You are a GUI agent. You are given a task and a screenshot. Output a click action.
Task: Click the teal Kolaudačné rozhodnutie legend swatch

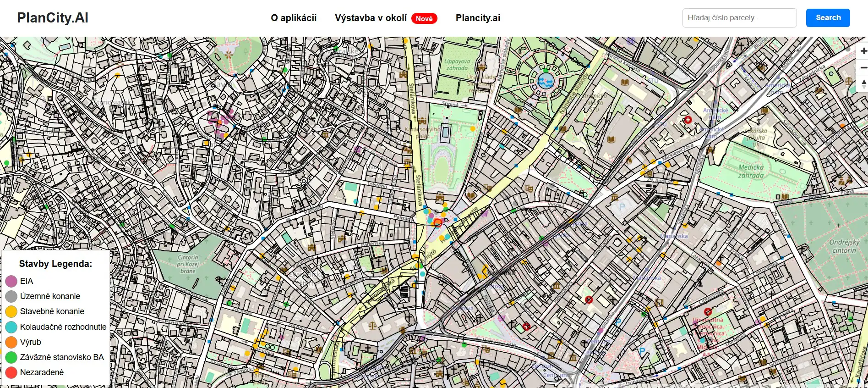(11, 327)
